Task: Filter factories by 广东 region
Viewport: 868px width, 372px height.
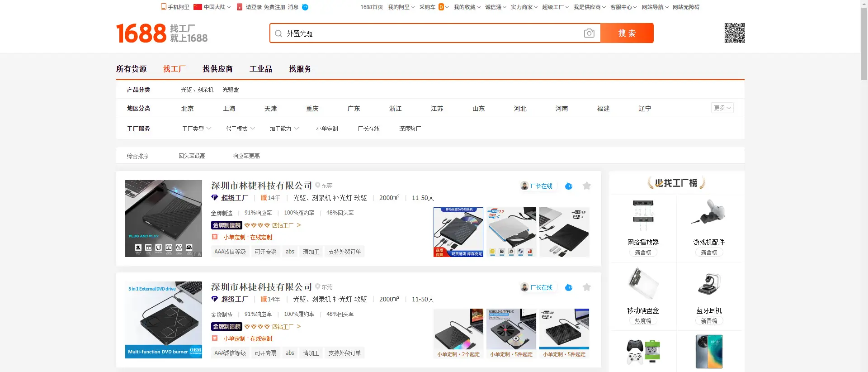Action: pyautogui.click(x=354, y=109)
